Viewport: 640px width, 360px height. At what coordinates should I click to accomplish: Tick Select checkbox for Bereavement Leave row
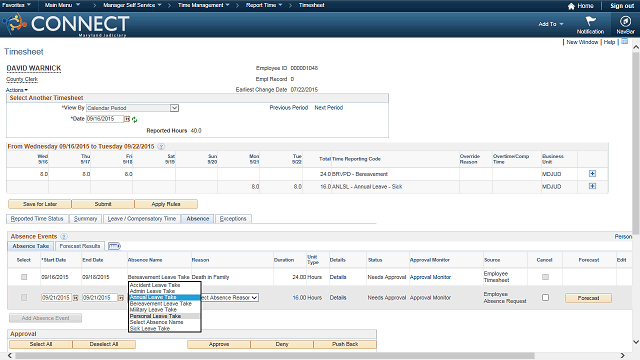[x=24, y=277]
